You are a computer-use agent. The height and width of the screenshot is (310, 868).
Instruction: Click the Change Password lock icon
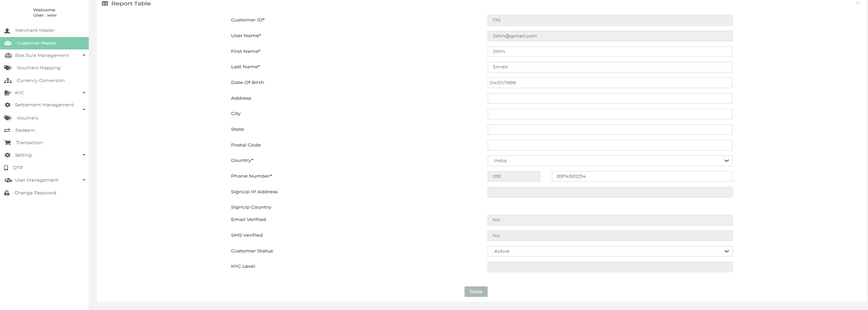click(x=7, y=193)
